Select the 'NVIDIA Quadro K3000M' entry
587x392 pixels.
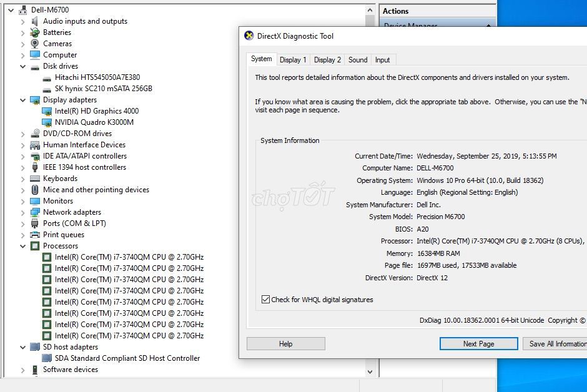pos(94,122)
